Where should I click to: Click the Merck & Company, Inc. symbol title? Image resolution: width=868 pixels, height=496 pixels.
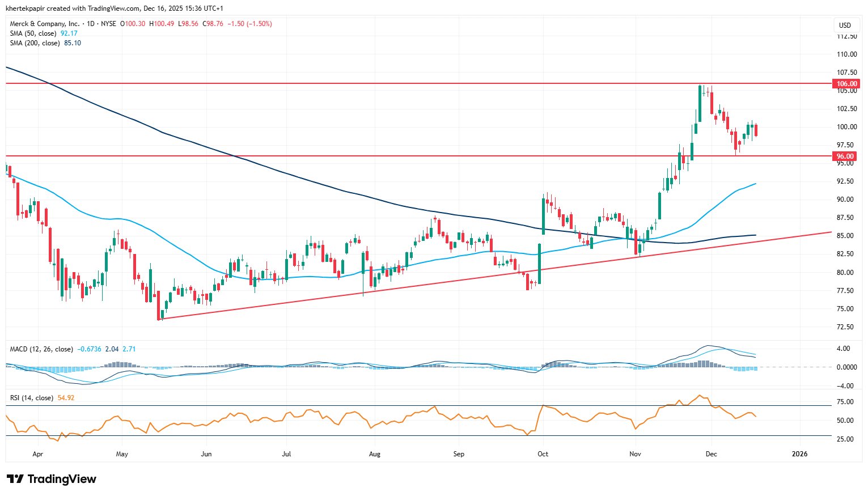point(45,24)
